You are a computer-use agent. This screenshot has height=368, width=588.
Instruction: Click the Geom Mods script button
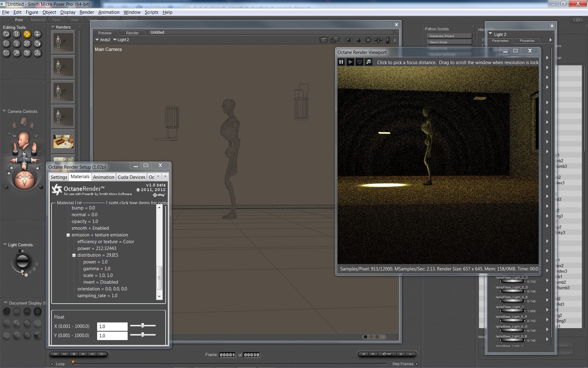tap(449, 42)
